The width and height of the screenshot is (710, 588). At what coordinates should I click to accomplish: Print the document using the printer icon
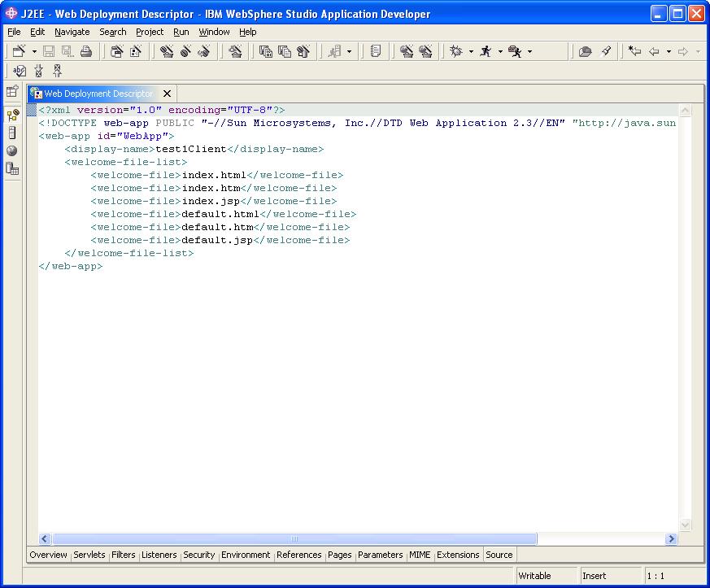tap(86, 51)
